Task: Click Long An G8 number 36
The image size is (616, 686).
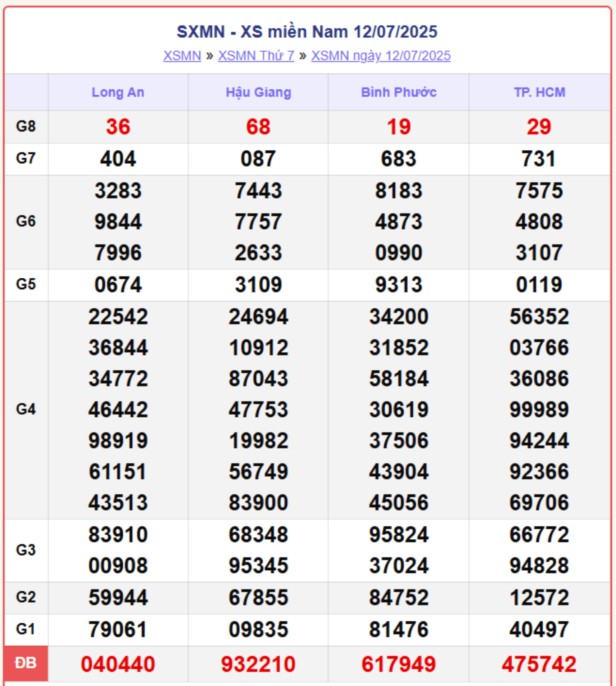Action: pos(118,127)
